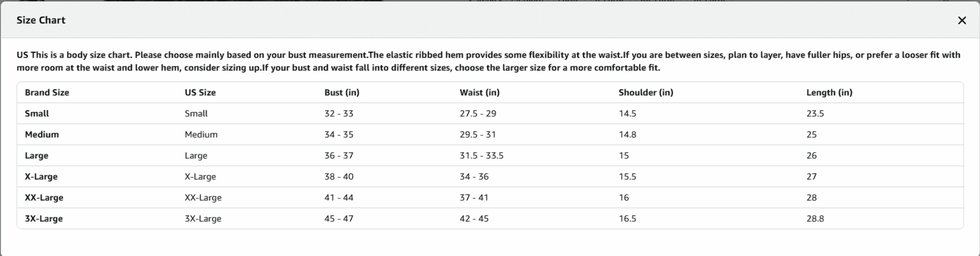The height and width of the screenshot is (256, 980).
Task: Select the bold Large brand size row
Action: [x=37, y=156]
